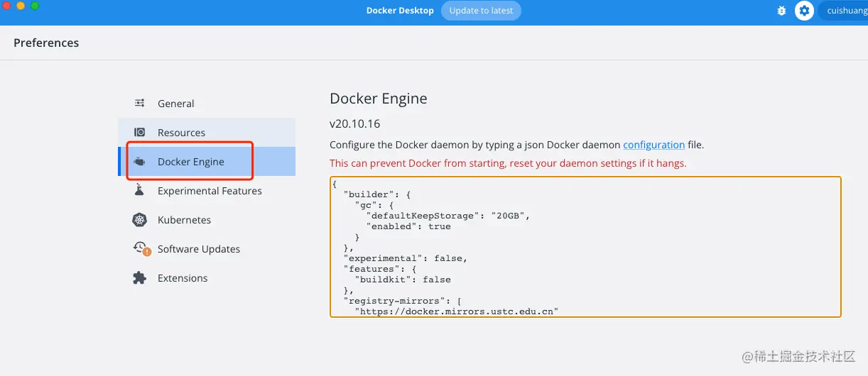Open the General preferences tab

207,103
